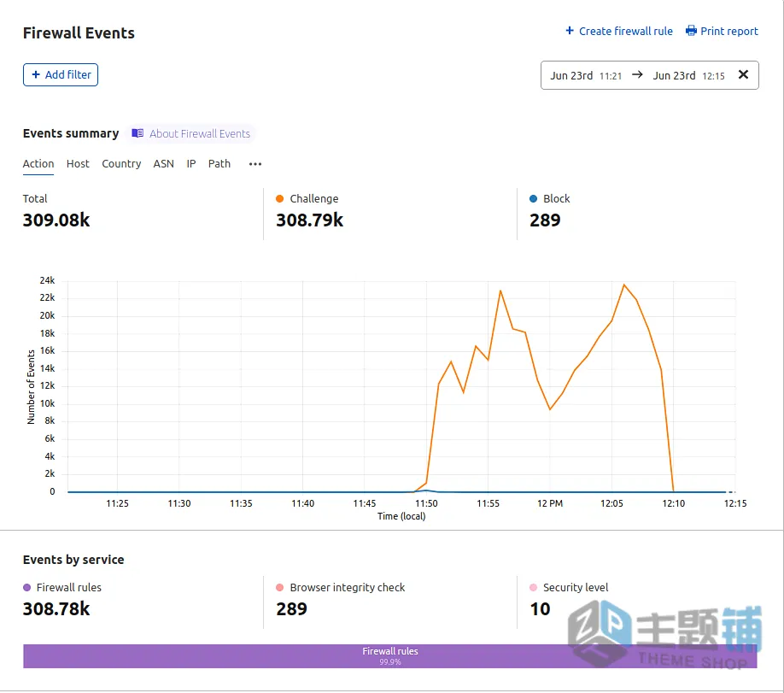Screen dimensions: 784x693
Task: Click the Block legend label
Action: [557, 198]
